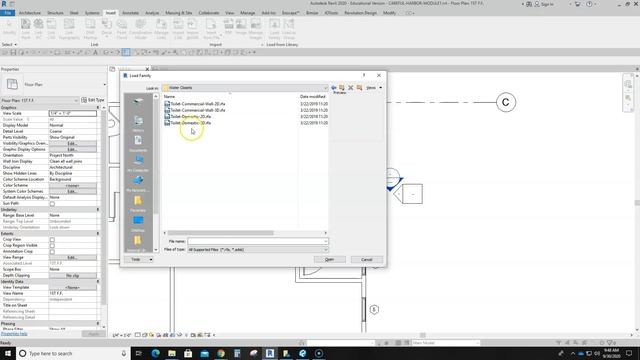This screenshot has height=360, width=640.
Task: Open the Collaborate ribbon tab
Action: click(209, 13)
